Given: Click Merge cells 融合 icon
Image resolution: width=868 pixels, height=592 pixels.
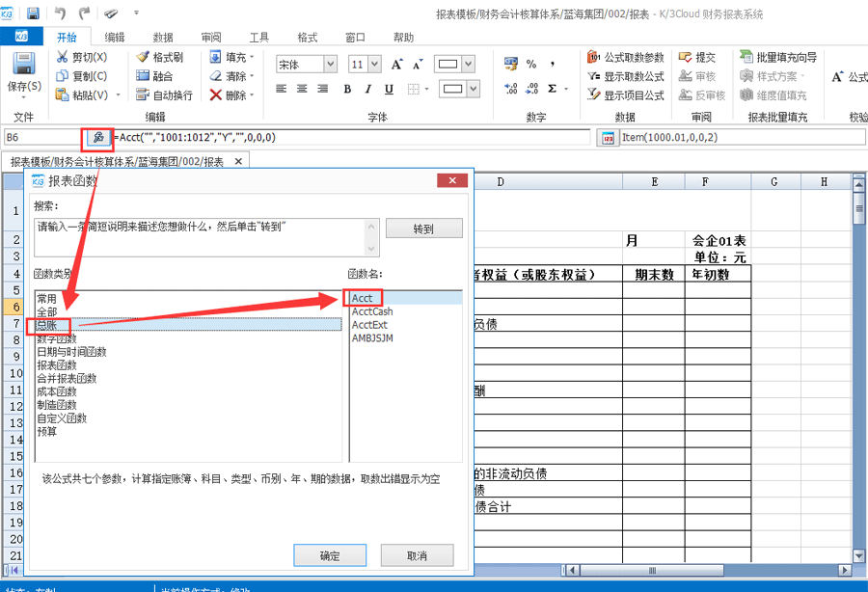Looking at the screenshot, I should tap(143, 76).
